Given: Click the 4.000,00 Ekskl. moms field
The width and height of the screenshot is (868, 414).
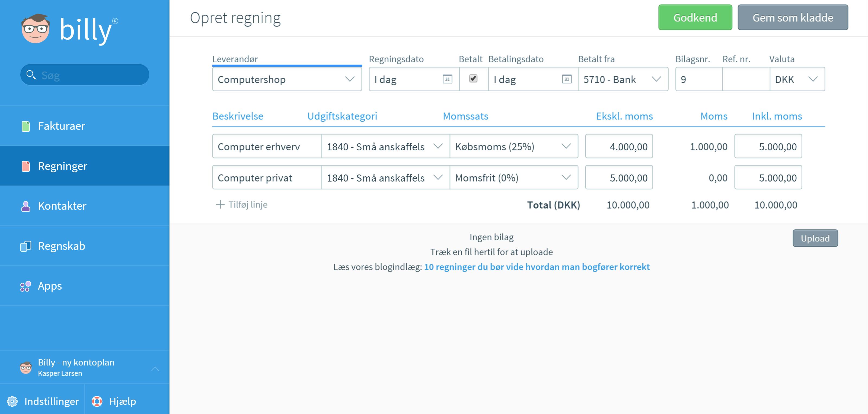Looking at the screenshot, I should (619, 146).
